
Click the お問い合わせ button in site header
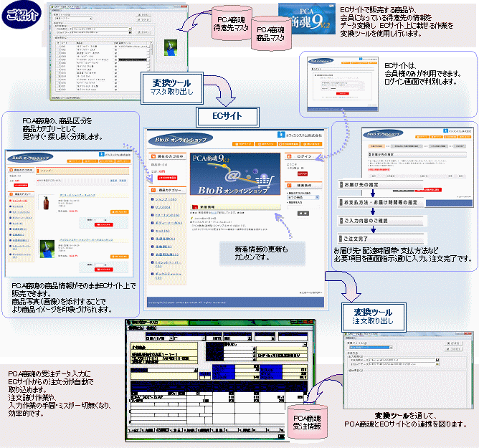click(x=310, y=144)
